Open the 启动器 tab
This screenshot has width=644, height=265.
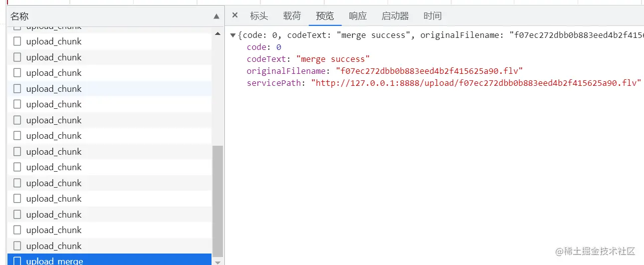click(395, 16)
